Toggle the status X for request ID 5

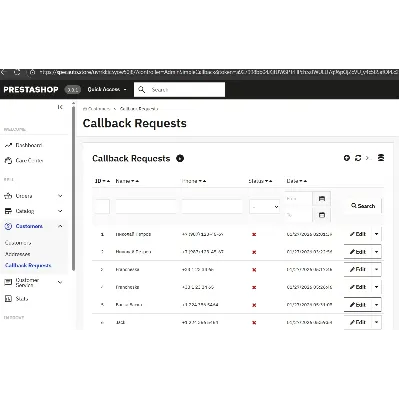pyautogui.click(x=254, y=305)
